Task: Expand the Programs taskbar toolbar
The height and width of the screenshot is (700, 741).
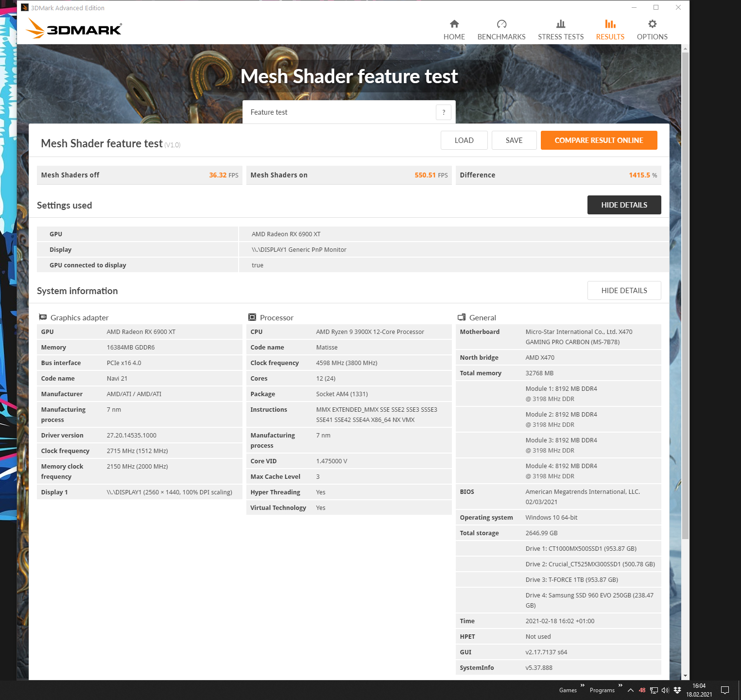Action: tap(620, 685)
